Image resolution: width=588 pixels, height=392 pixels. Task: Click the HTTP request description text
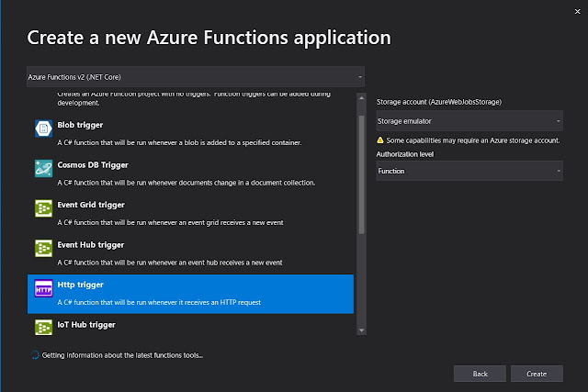(x=159, y=302)
